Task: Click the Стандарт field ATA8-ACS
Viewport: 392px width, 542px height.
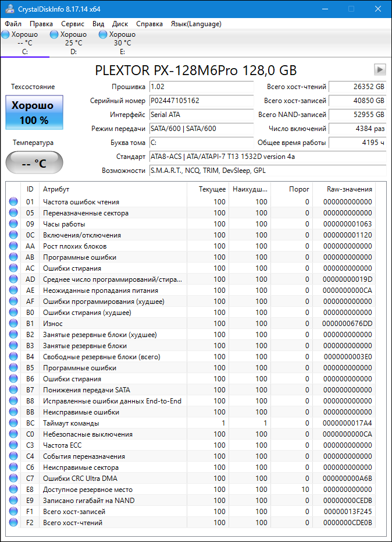Action: click(x=268, y=157)
